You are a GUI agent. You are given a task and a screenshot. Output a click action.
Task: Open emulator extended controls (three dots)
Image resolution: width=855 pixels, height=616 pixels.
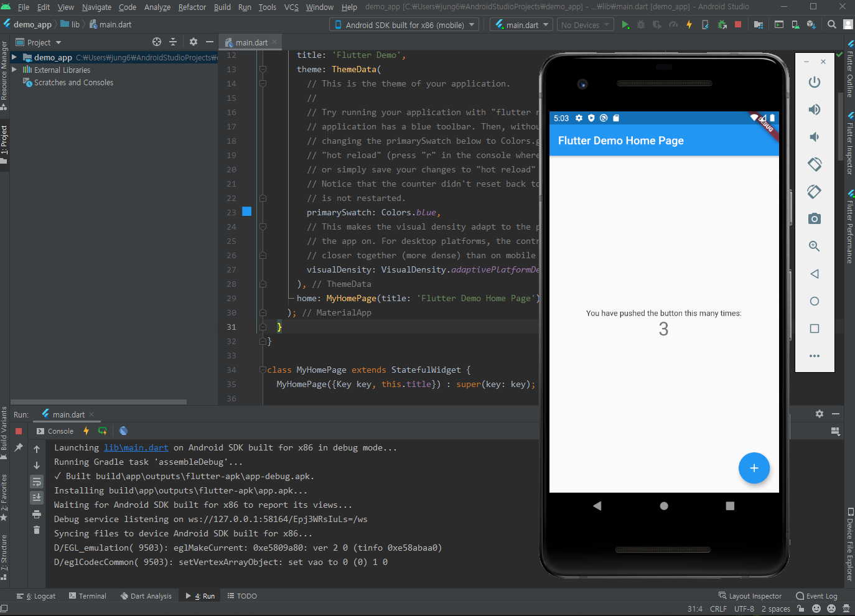coord(814,356)
